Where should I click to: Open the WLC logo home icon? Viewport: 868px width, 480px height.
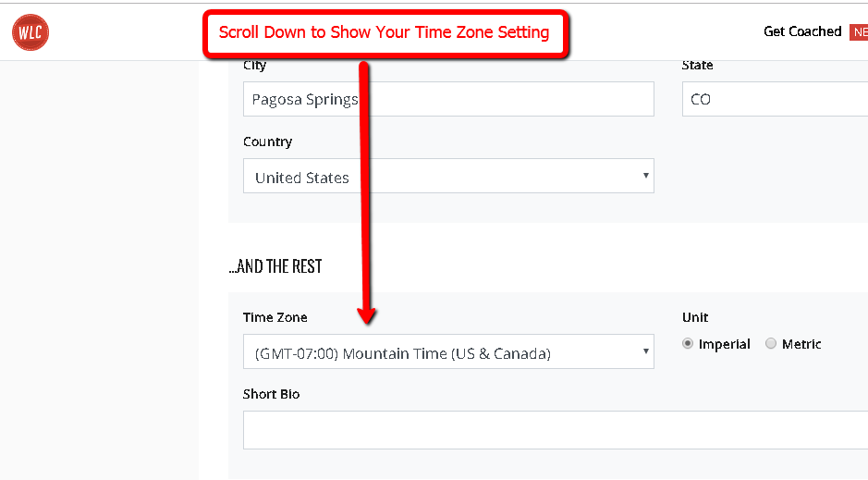point(31,32)
